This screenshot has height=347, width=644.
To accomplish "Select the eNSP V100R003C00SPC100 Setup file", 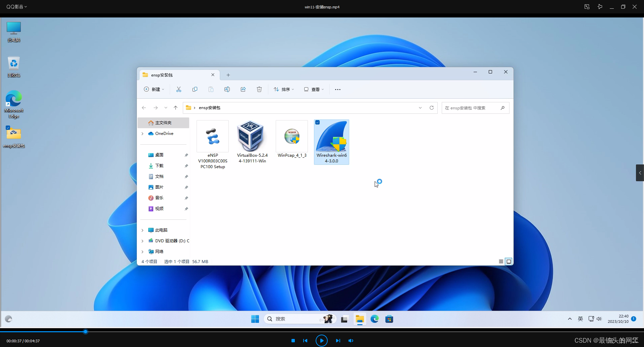I will [x=213, y=145].
